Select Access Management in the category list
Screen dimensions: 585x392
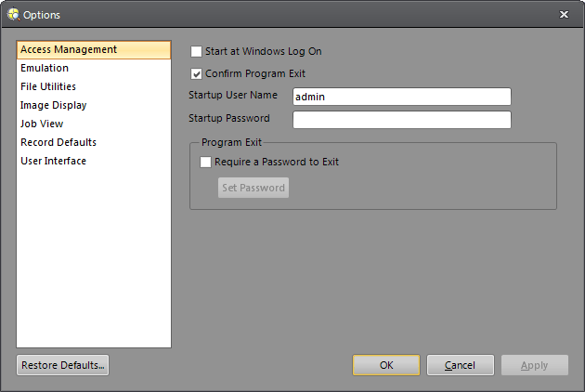click(69, 49)
